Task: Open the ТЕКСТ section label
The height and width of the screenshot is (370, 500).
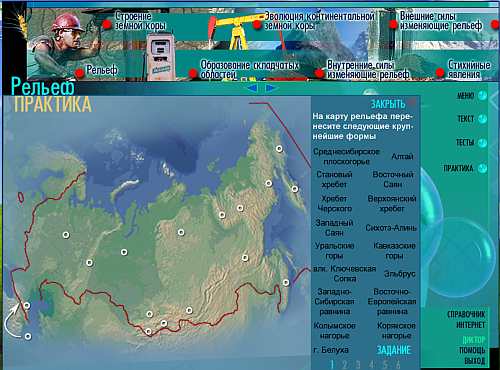Action: pos(466,119)
